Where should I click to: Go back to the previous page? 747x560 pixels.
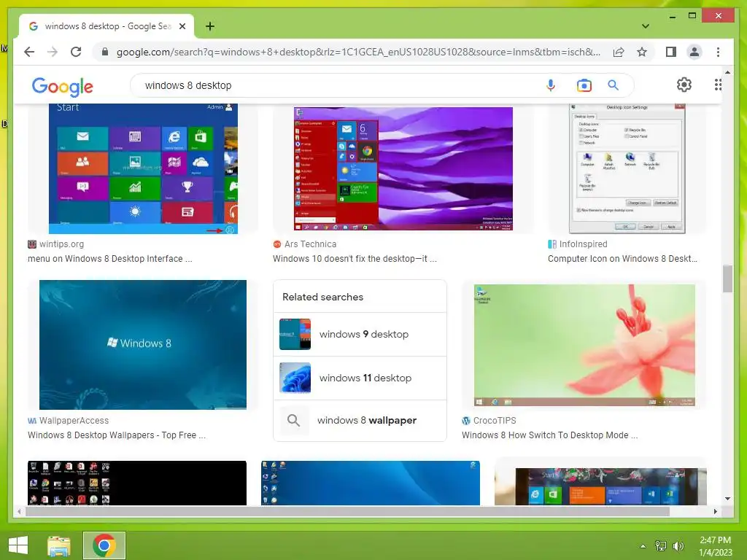[x=29, y=52]
